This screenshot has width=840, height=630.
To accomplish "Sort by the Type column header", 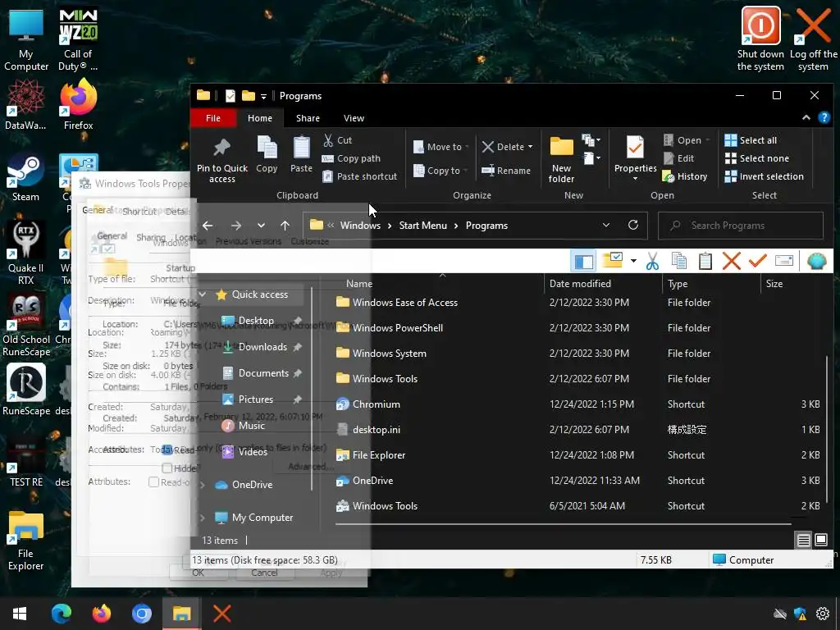I will [x=711, y=283].
